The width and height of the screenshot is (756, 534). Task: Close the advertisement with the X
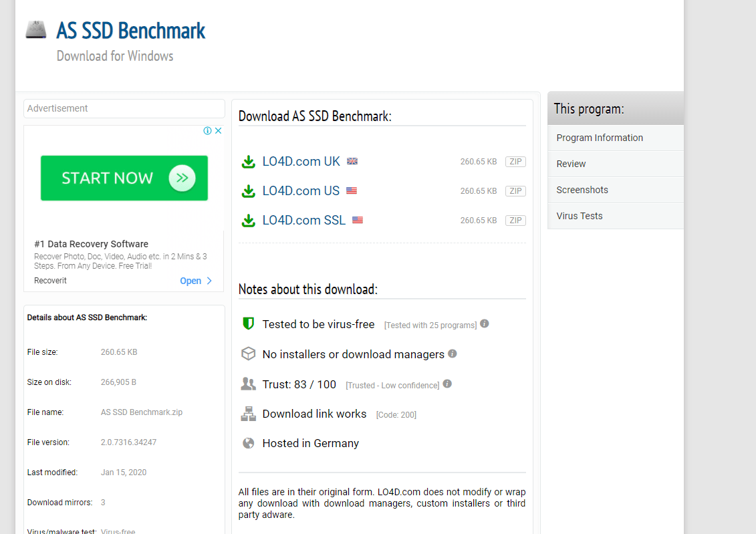tap(219, 130)
